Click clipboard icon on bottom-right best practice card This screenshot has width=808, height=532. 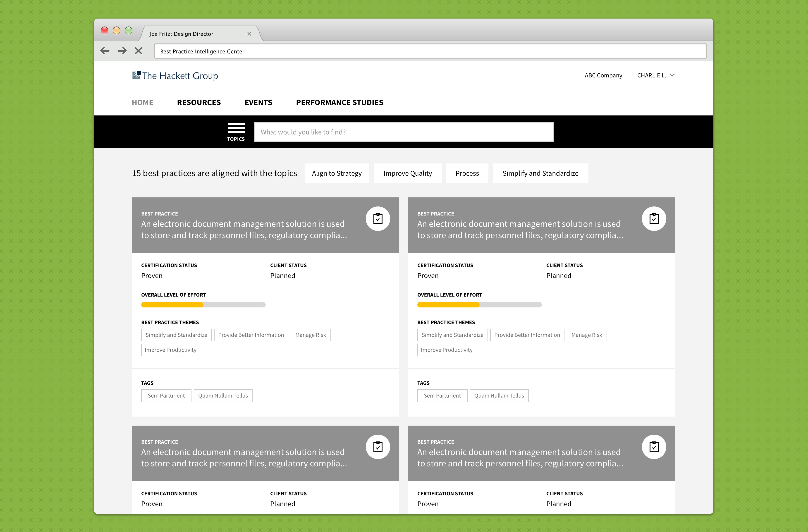(x=654, y=447)
